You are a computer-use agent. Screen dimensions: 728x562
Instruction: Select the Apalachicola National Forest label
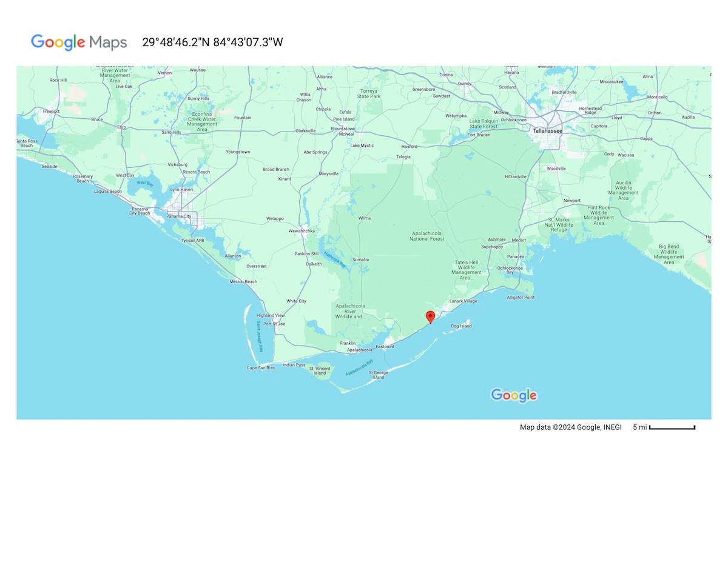(426, 236)
